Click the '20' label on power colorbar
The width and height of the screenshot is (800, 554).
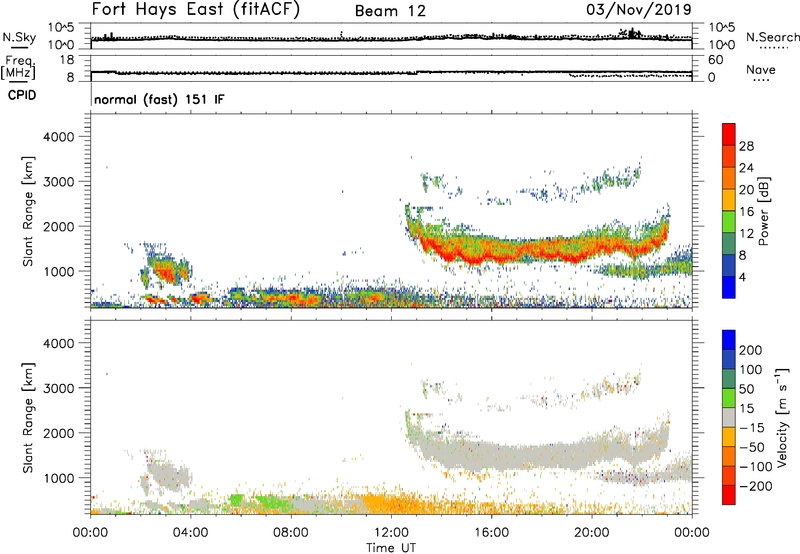pos(746,190)
